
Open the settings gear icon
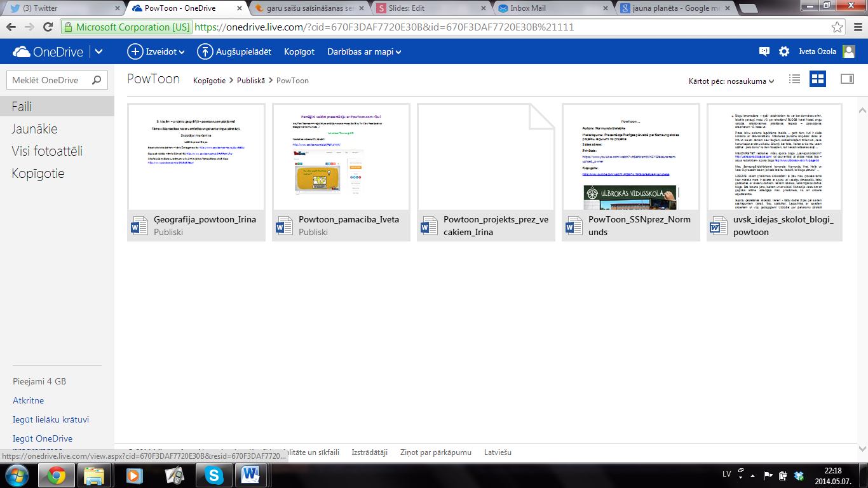784,52
